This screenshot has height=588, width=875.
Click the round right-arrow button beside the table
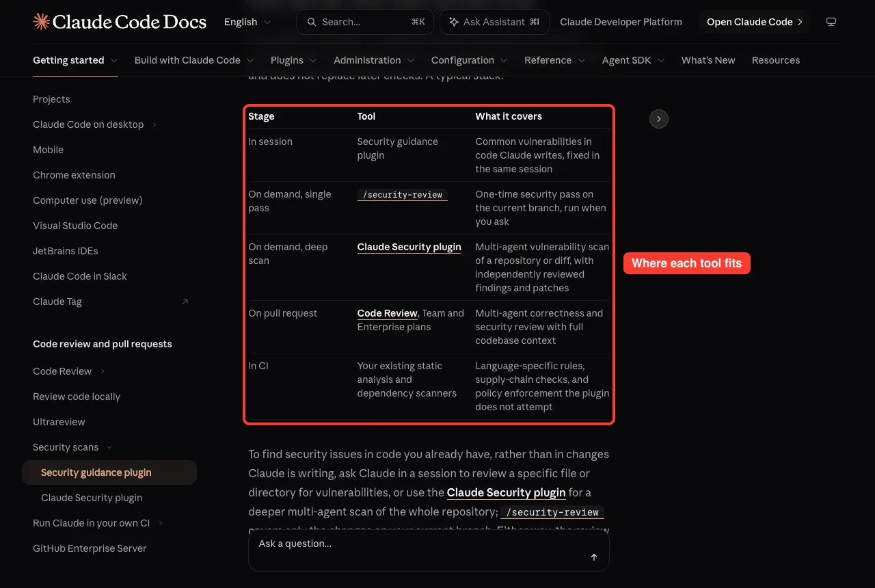(658, 119)
